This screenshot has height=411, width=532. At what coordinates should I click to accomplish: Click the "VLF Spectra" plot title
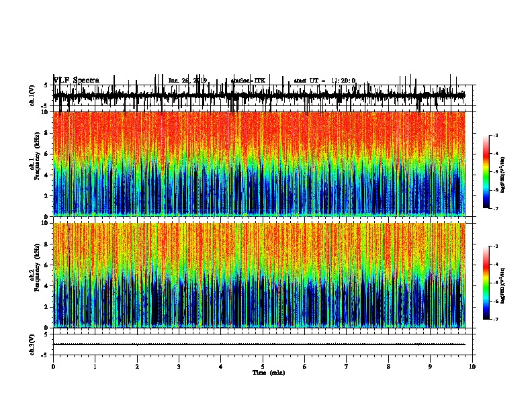point(77,81)
